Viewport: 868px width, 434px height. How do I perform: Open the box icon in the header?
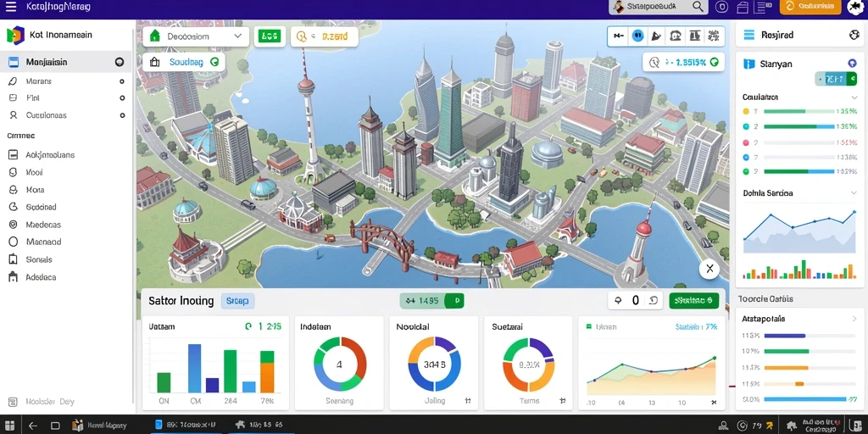click(x=743, y=7)
